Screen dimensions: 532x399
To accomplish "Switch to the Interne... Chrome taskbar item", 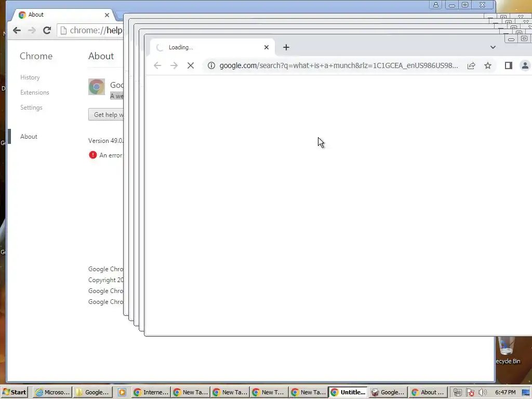I will tap(151, 392).
